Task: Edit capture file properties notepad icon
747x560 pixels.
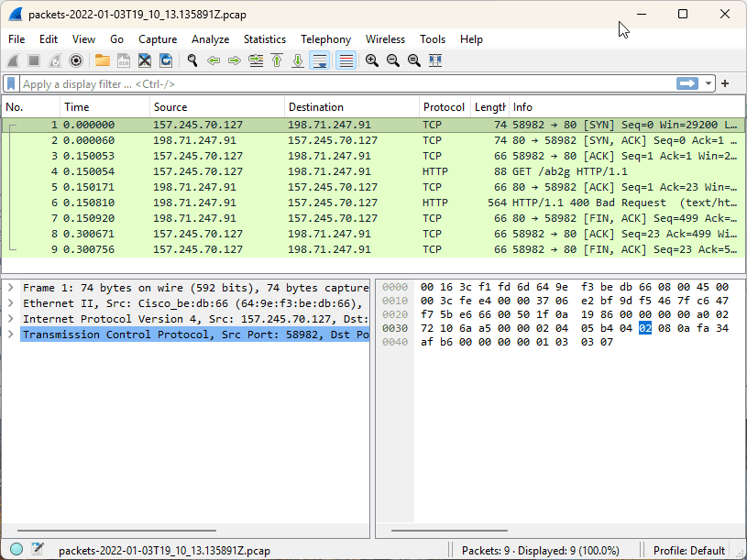Action: pos(38,549)
